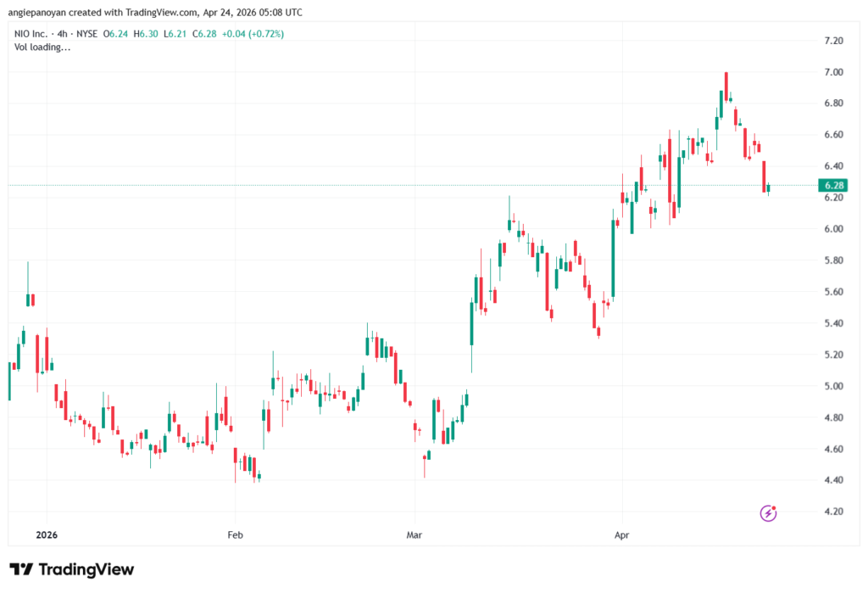Select the Feb marker on time axis
The image size is (868, 593).
click(235, 535)
